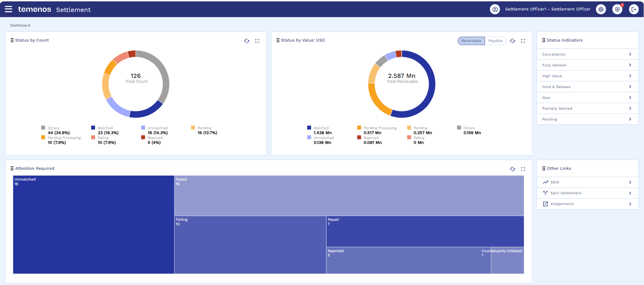Expand the Hold & Release chevron

point(630,87)
